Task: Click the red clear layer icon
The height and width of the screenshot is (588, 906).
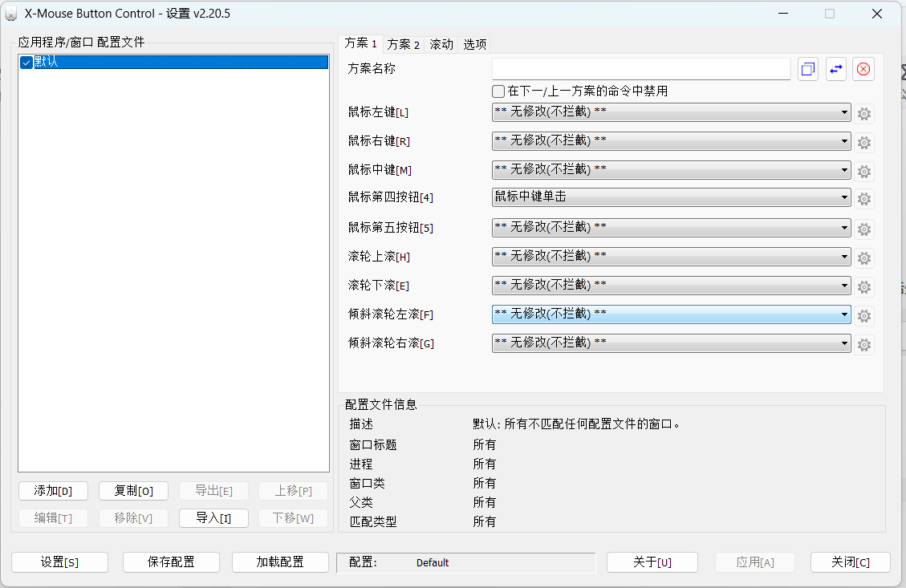Action: pos(863,69)
